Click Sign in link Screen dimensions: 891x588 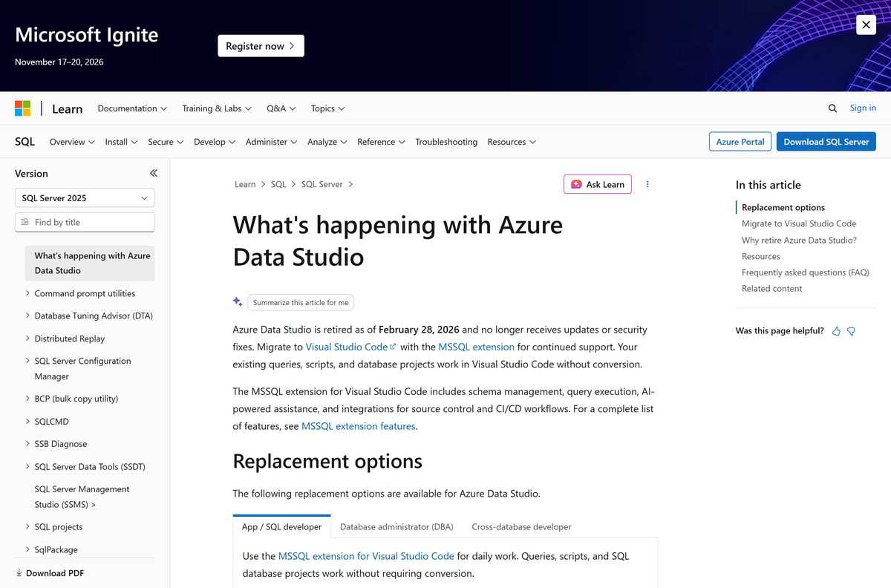tap(863, 108)
